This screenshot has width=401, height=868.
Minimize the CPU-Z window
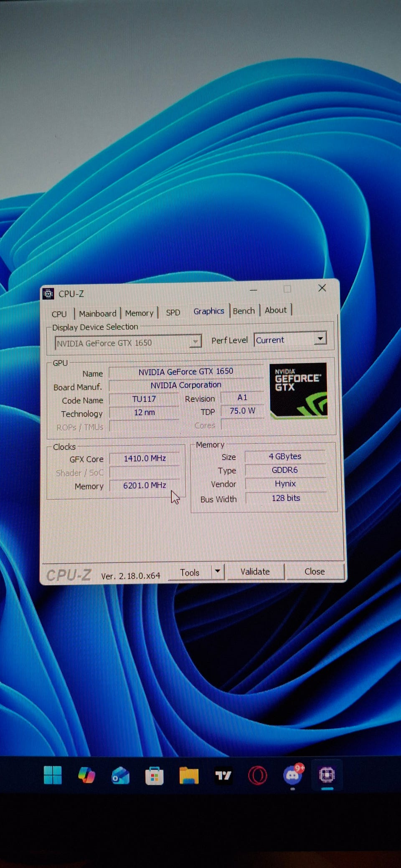click(x=254, y=290)
